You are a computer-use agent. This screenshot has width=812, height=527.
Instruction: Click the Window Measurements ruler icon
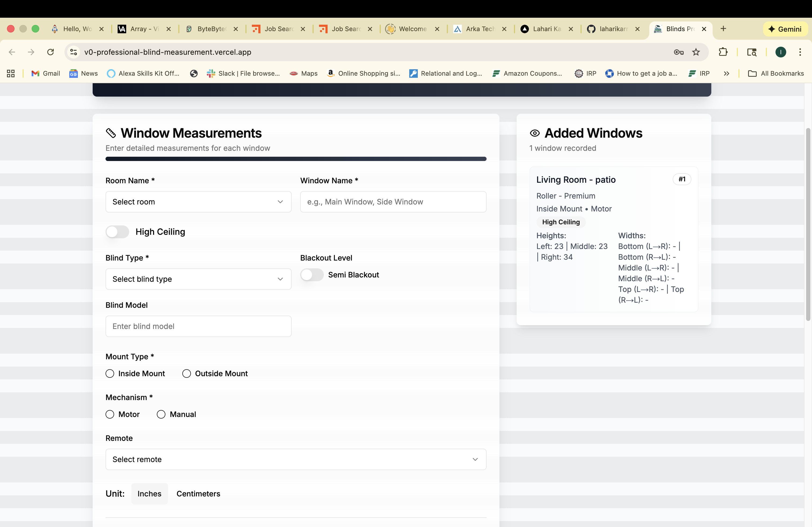[x=111, y=133]
